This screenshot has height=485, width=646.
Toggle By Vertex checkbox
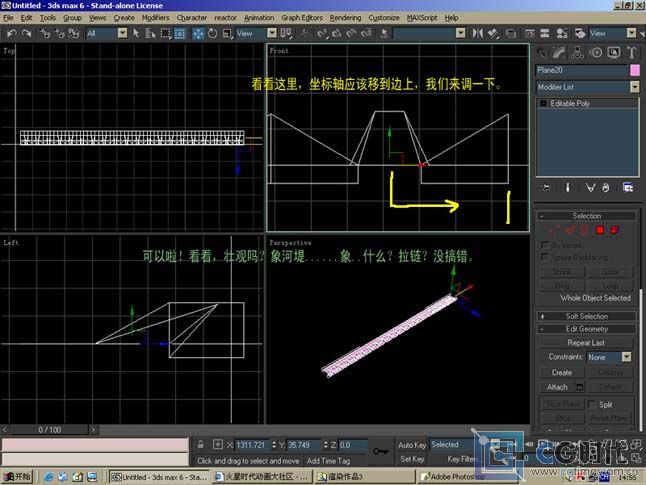545,245
